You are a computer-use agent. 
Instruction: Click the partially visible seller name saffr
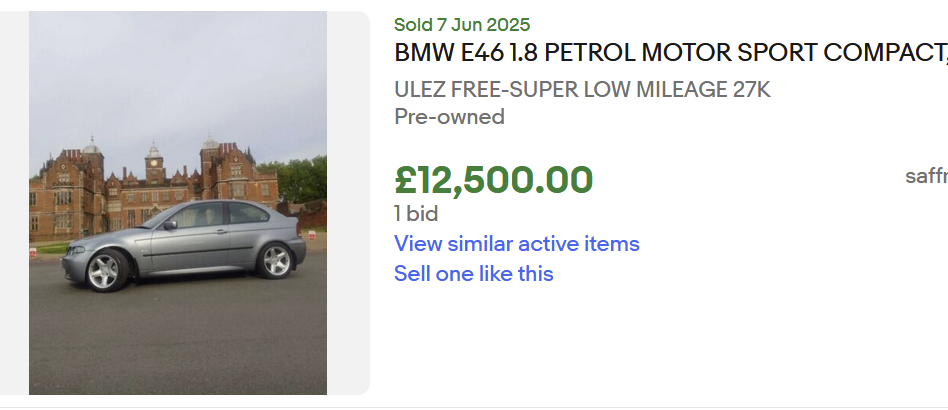(927, 177)
